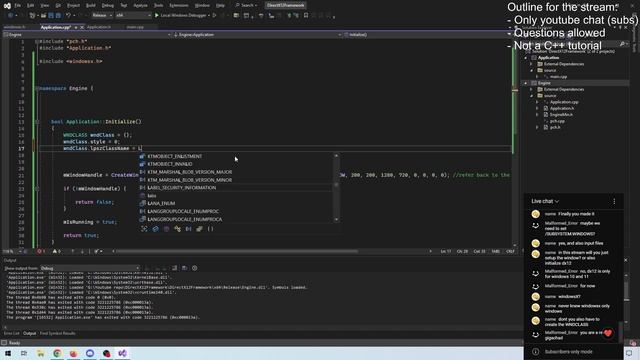
Task: Click the Ready status bar text
Action: pyautogui.click(x=14, y=343)
